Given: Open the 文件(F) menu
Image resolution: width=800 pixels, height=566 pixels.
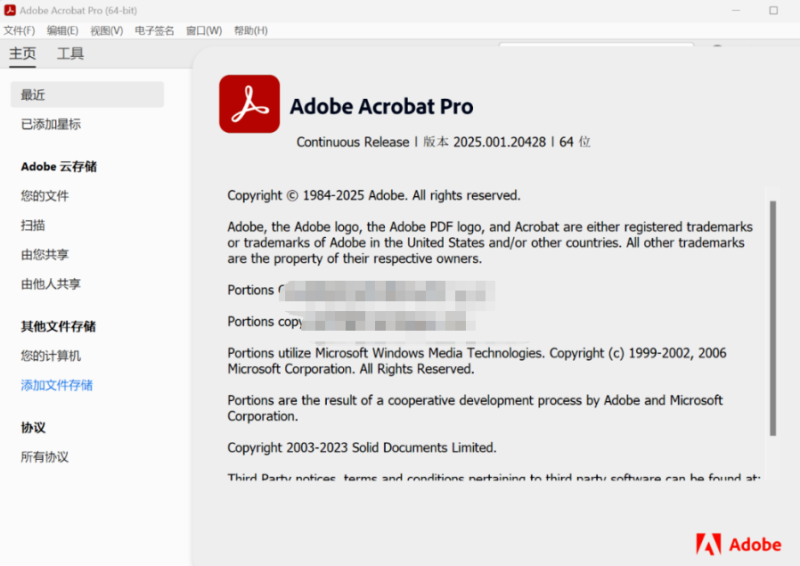Looking at the screenshot, I should [x=19, y=31].
